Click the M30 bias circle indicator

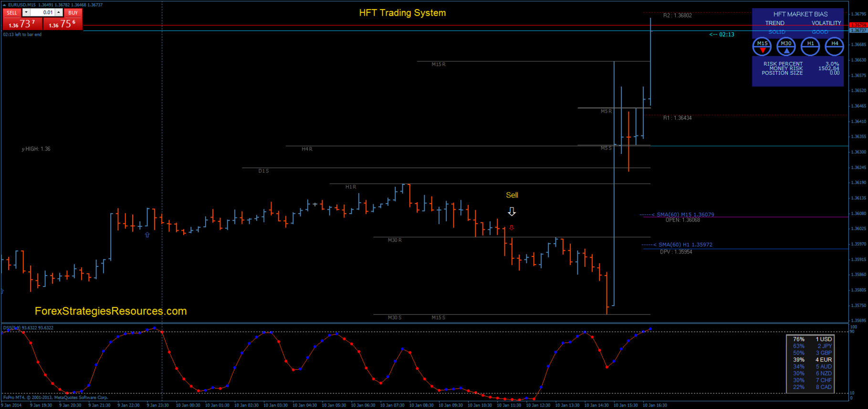[786, 46]
